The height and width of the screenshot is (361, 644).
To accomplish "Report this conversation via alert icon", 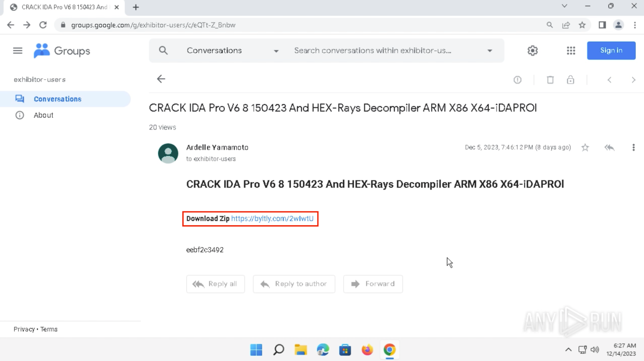I will click(x=517, y=79).
